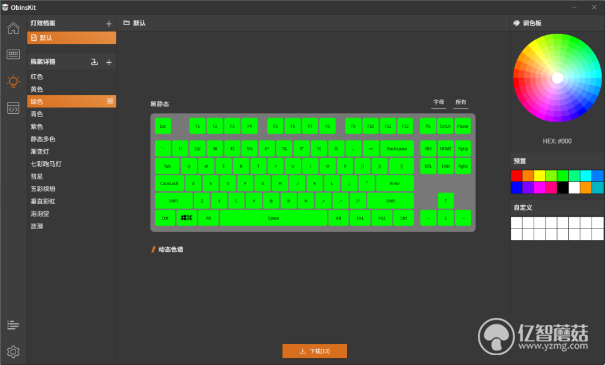Screen dimensions: 605x365
Task: Select the light bulb lighting icon
Action: point(13,81)
